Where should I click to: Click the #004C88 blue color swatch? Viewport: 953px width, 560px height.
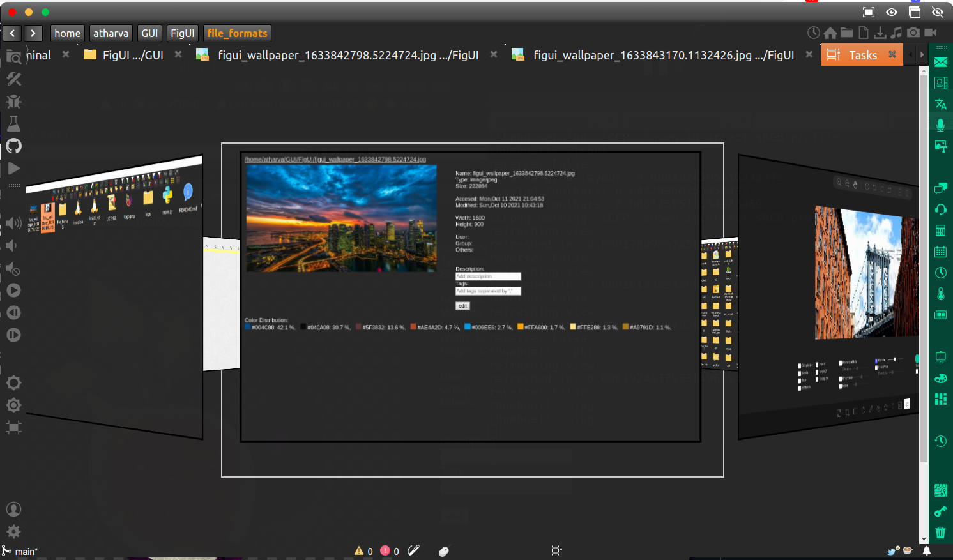point(248,327)
